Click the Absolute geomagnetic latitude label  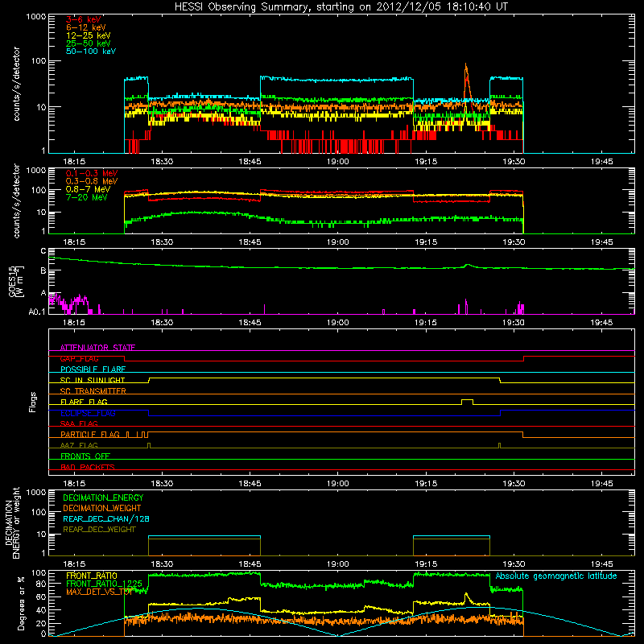coord(556,576)
